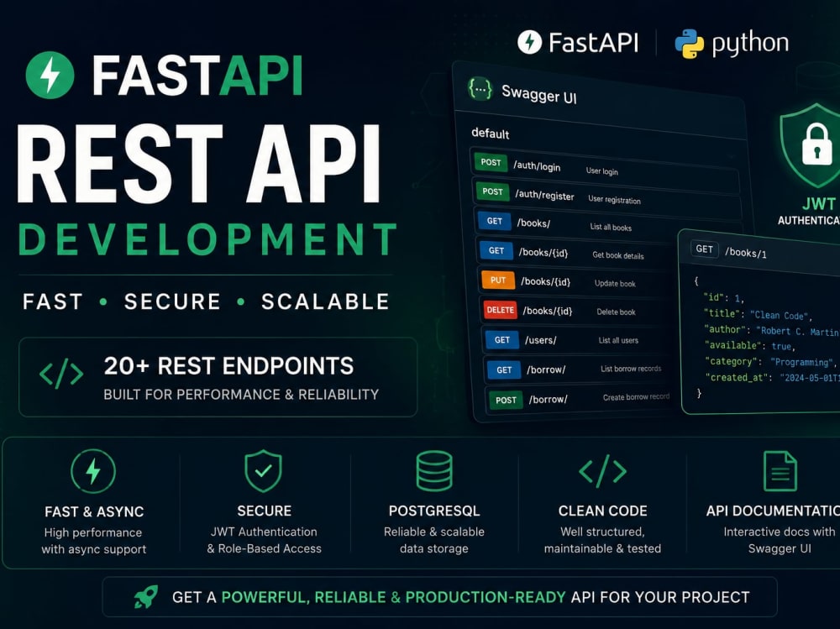Screen dimensions: 840x629
Task: Click the 'FAST & ASYNC' feature title
Action: (94, 511)
